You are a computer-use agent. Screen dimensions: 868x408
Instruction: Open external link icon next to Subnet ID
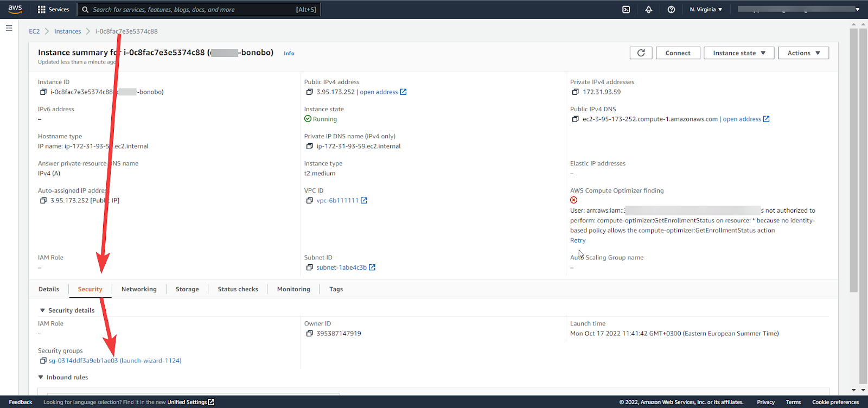(x=372, y=267)
